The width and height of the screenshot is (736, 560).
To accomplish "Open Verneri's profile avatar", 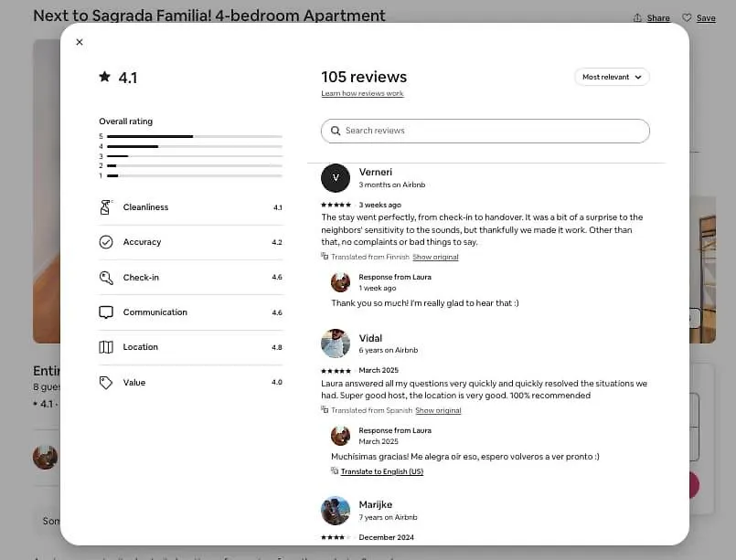I will 336,178.
